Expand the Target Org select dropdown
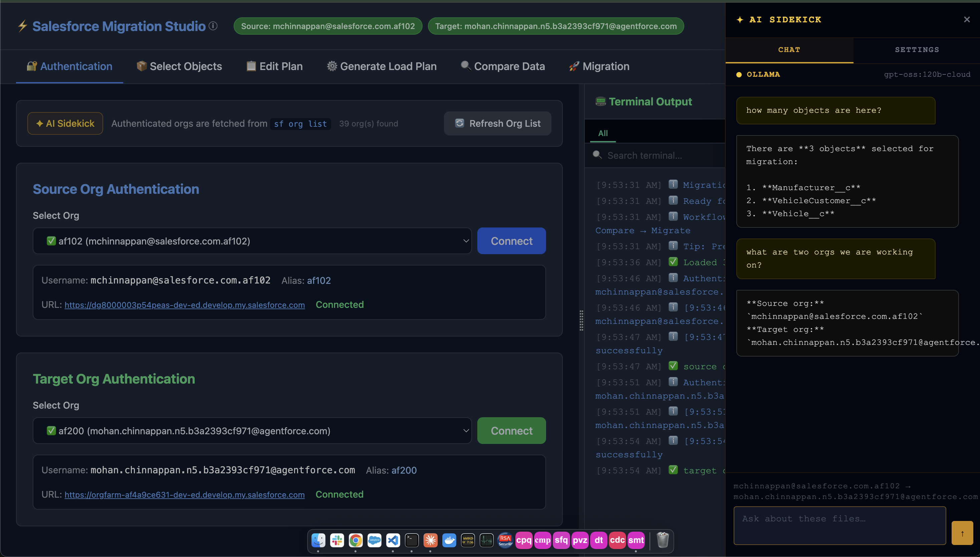Screen dimensions: 980x557 point(252,431)
